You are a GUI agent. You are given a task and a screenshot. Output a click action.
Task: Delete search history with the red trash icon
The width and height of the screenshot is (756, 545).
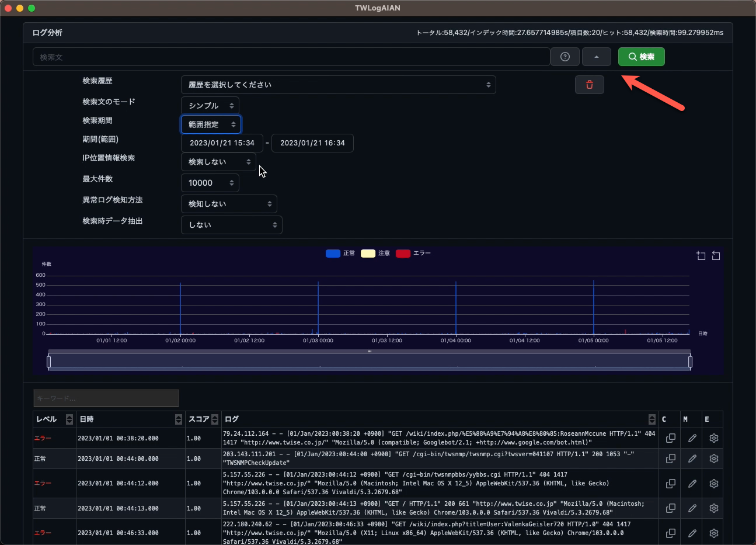(589, 85)
